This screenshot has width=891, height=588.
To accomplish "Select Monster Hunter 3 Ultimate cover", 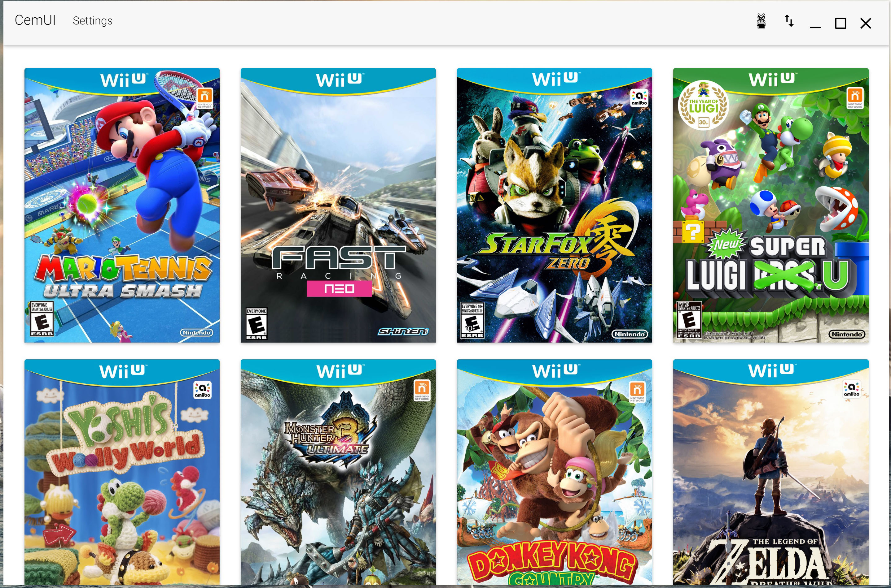I will (x=338, y=472).
